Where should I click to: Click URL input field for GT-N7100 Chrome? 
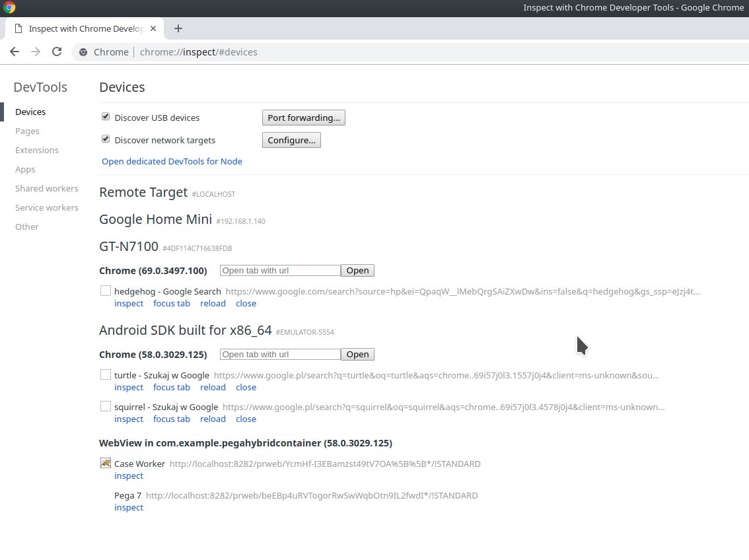280,271
